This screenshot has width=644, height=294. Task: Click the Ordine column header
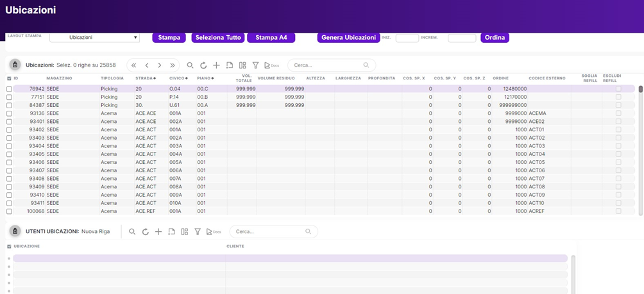point(501,78)
